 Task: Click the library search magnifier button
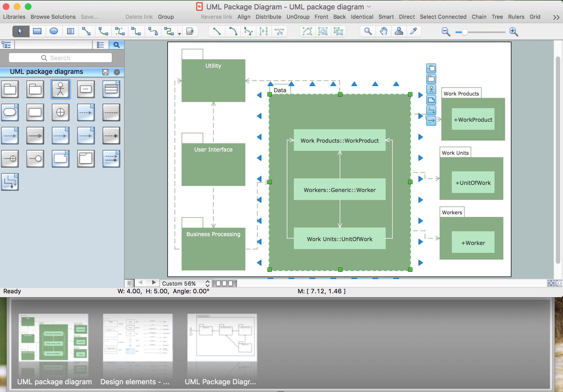click(117, 45)
